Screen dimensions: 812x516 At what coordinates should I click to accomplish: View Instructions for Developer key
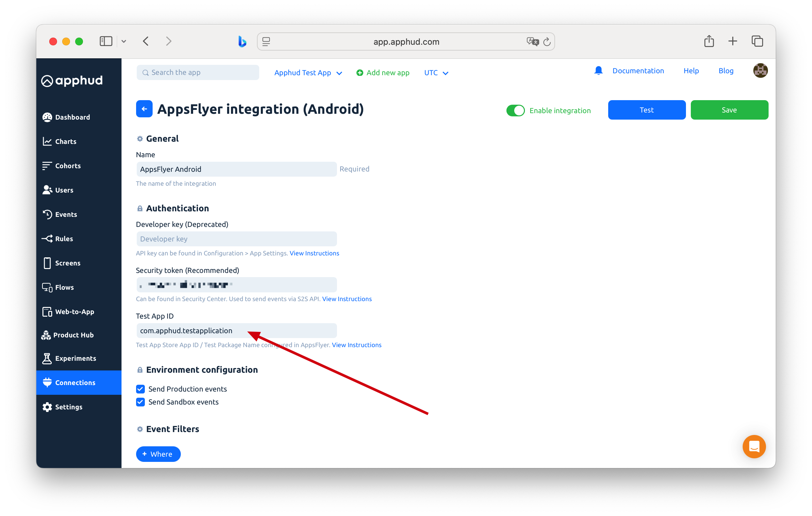pos(314,253)
